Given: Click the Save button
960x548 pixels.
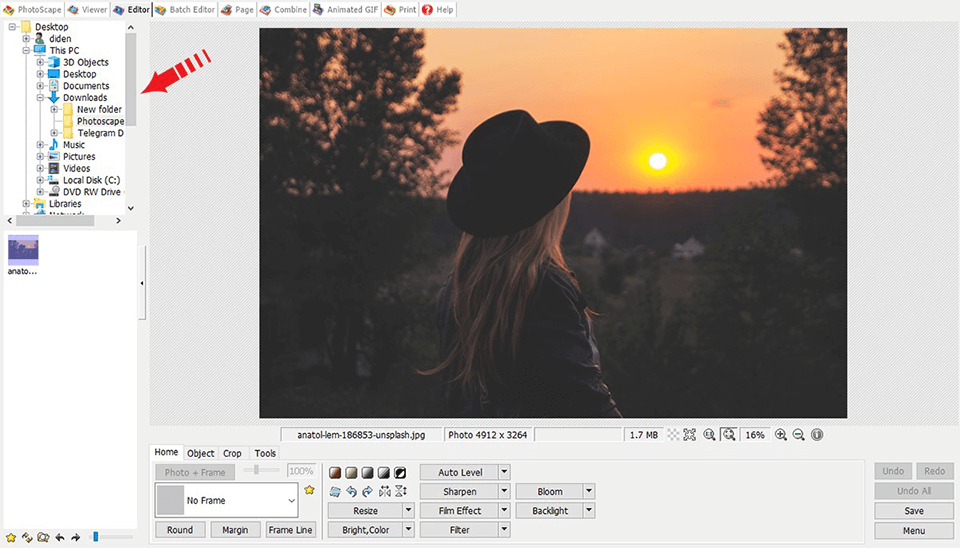Looking at the screenshot, I should click(913, 511).
